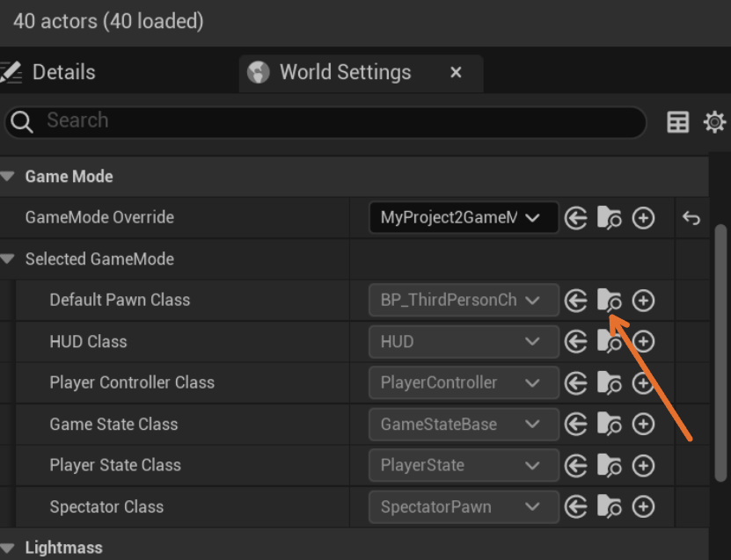Close the World Settings tab
The height and width of the screenshot is (560, 731).
pos(456,73)
